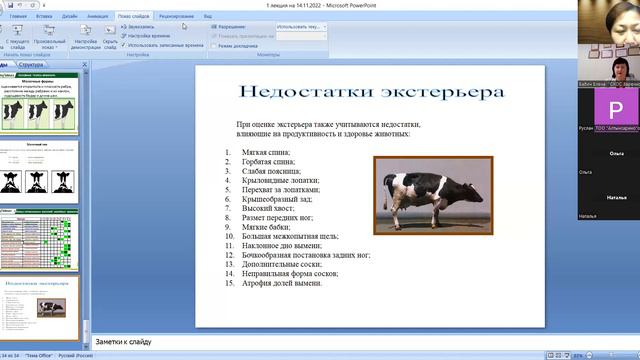Click list item 'Наклонное дно вымени;'

[x=282, y=246]
